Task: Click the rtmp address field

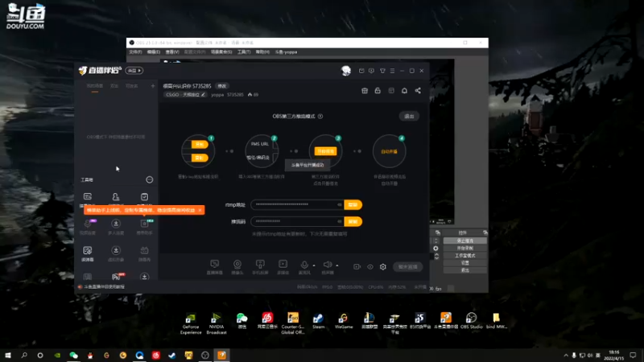Action: 296,204
